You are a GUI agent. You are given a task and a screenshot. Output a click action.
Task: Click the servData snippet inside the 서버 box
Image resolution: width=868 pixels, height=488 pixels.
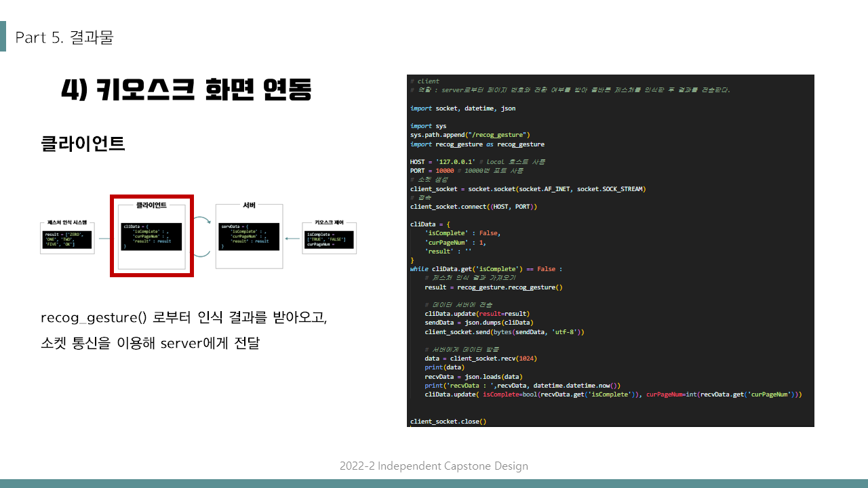point(249,237)
